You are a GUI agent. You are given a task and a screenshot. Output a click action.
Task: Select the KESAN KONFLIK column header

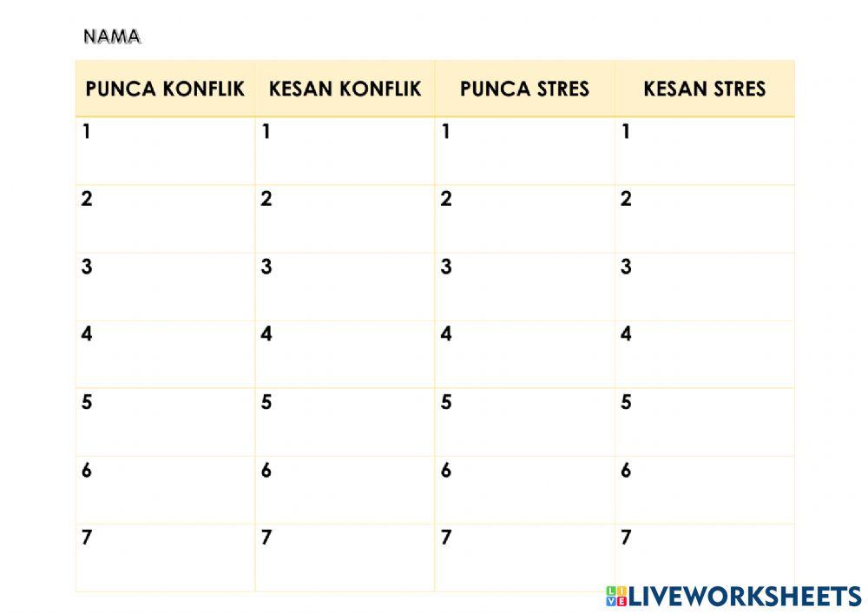(345, 89)
